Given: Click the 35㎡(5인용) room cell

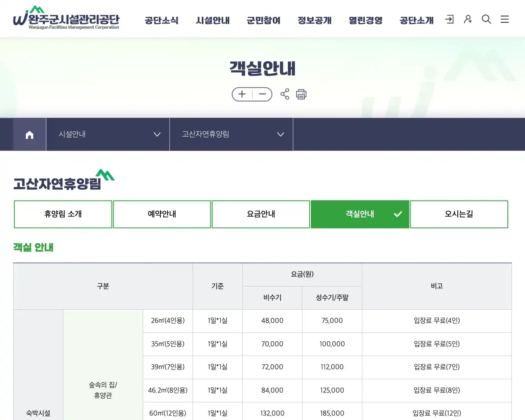Looking at the screenshot, I should coord(168,344).
